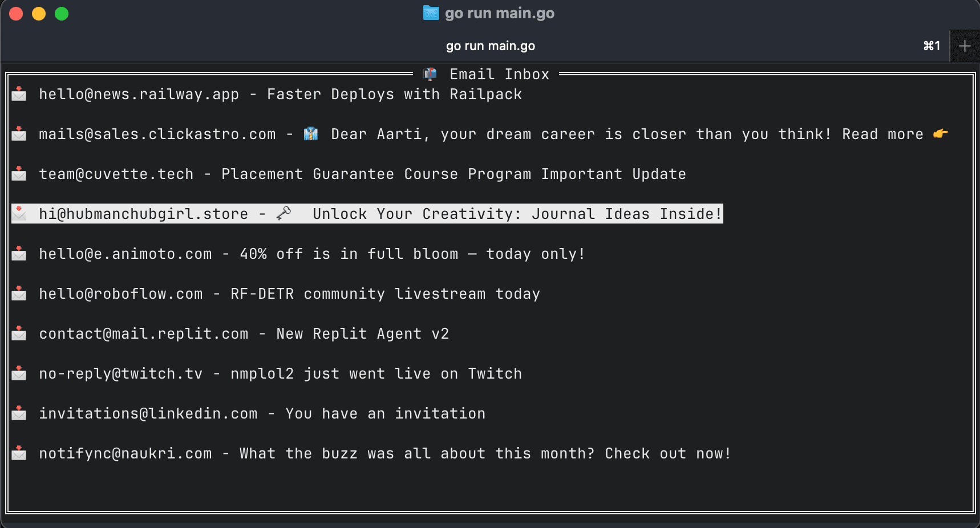This screenshot has height=528, width=980.
Task: Click the inbox icon beside Twitch email
Action: [19, 373]
